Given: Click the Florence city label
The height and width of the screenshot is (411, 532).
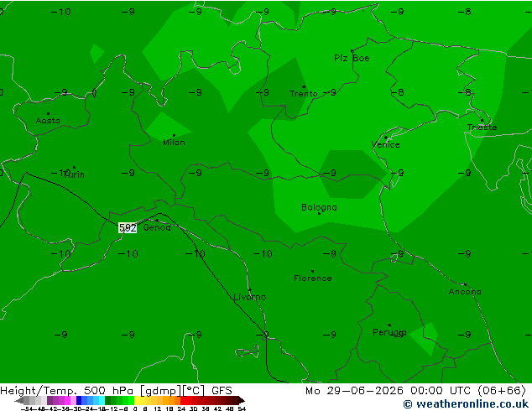Looking at the screenshot, I should [x=313, y=278].
